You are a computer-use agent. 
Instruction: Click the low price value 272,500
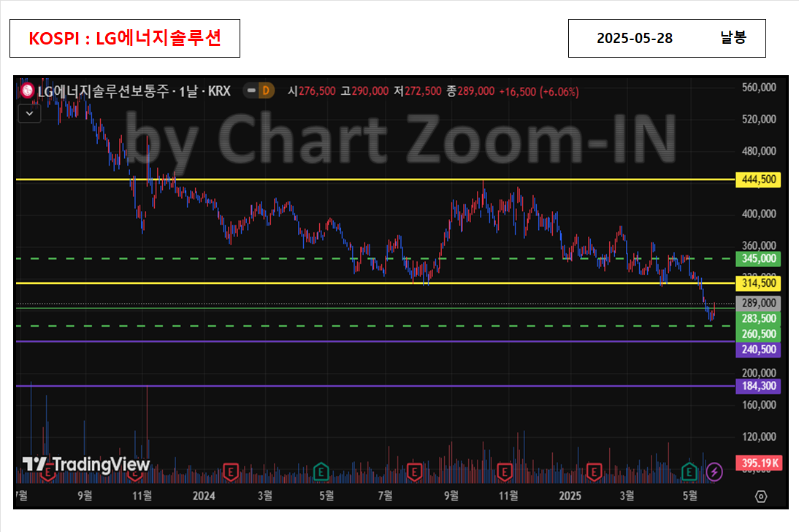pyautogui.click(x=423, y=91)
